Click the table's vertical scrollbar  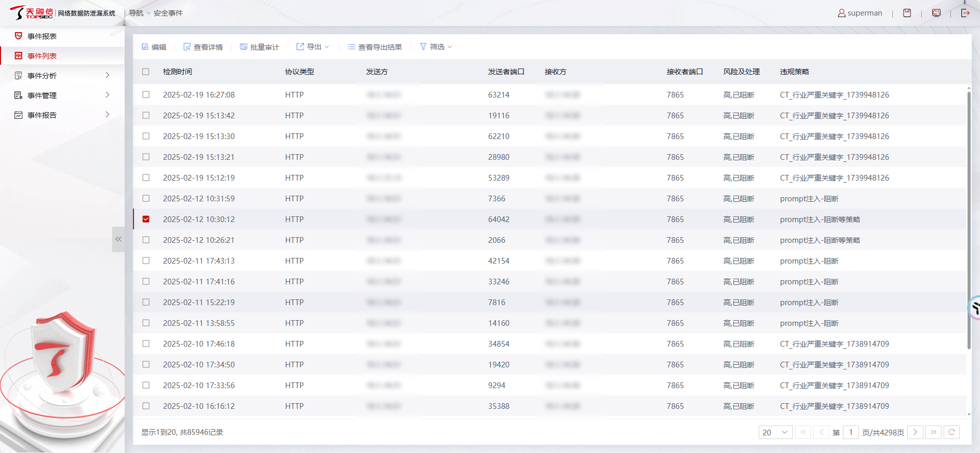(969, 218)
